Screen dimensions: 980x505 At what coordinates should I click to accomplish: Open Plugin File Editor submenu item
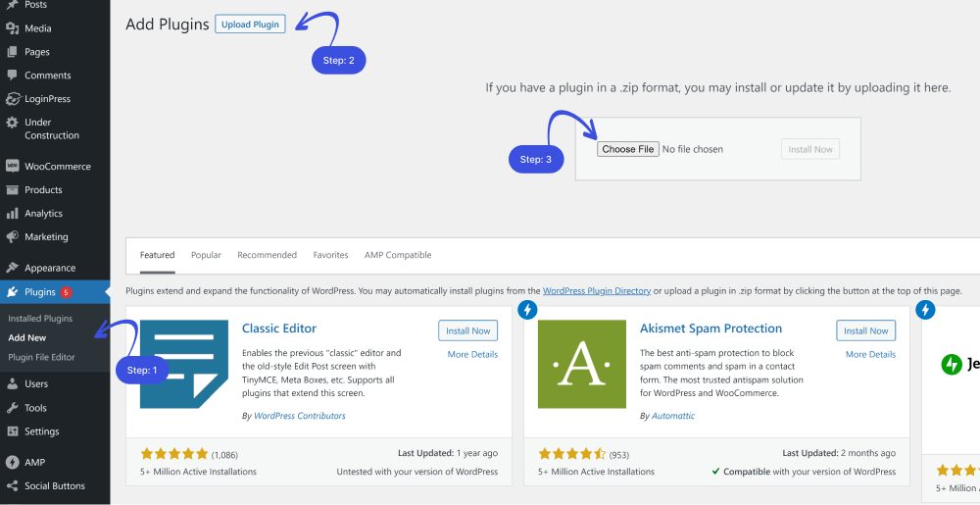point(41,357)
